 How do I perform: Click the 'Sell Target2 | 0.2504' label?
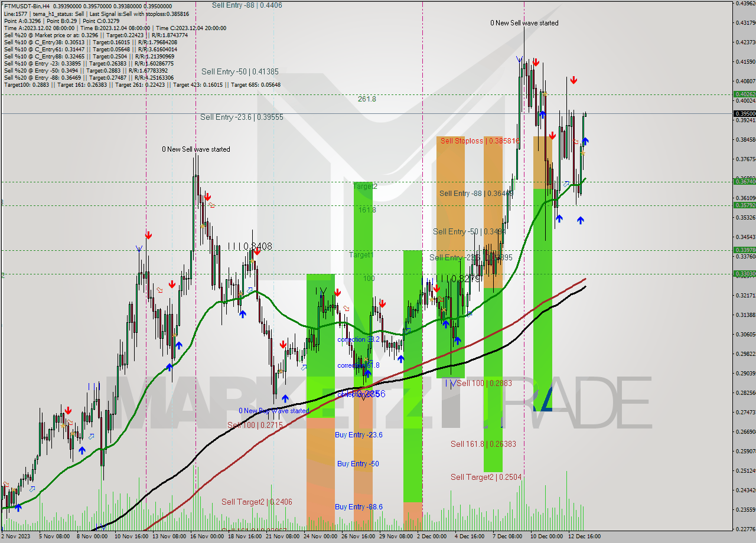[x=486, y=477]
